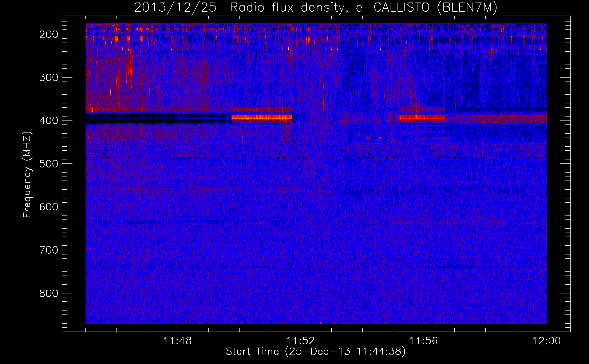Click the 'Start Time (25-Dec-13 11:44:38)' label
The image size is (589, 364).
(316, 352)
